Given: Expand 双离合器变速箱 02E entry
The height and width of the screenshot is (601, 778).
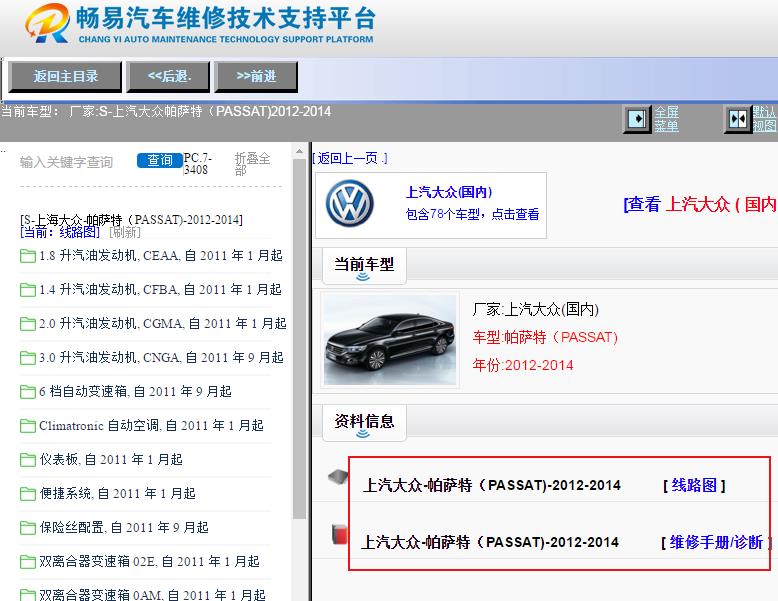Looking at the screenshot, I should coord(149,561).
